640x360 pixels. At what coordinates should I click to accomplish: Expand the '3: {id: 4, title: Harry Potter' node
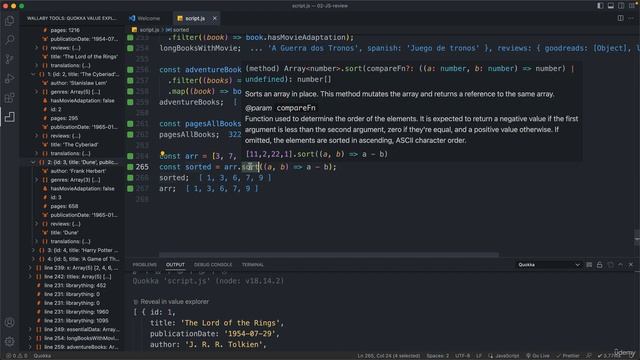[33, 250]
